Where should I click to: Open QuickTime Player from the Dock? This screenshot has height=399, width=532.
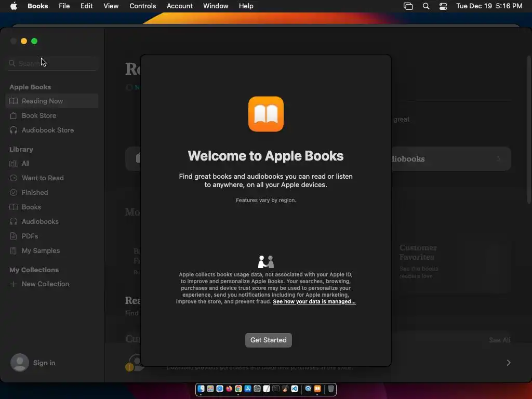(x=308, y=389)
